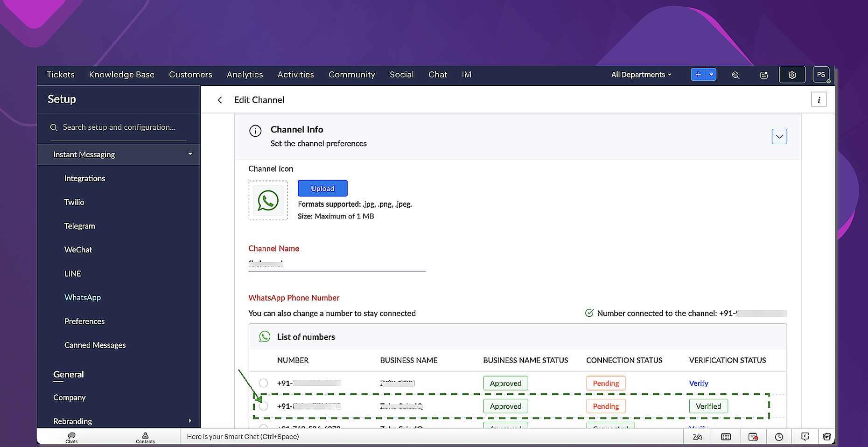
Task: Expand the Rebranding submenu arrow
Action: click(x=190, y=421)
